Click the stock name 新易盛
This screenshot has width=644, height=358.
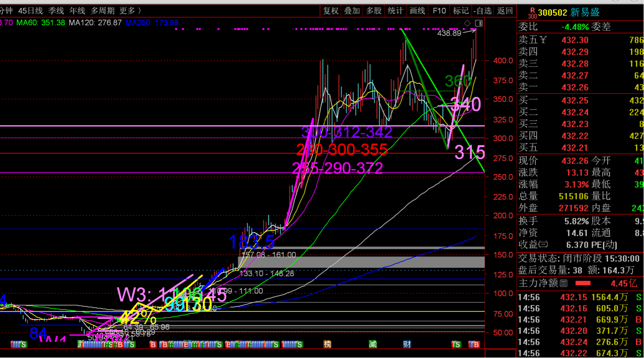coord(585,13)
